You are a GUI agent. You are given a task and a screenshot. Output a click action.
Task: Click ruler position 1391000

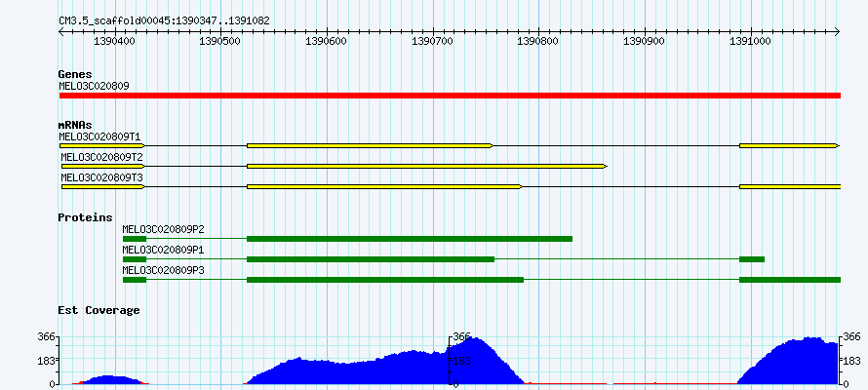point(751,41)
